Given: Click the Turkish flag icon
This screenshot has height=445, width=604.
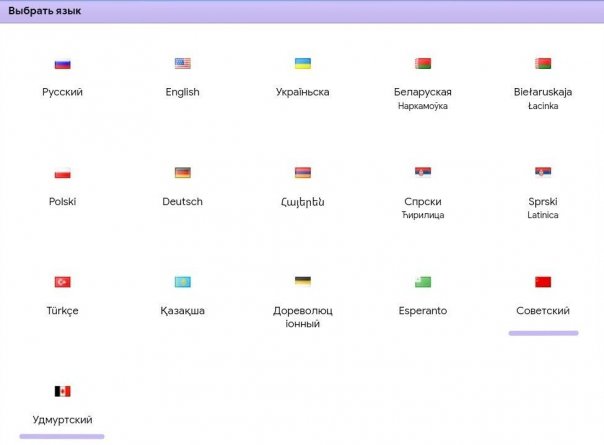Looking at the screenshot, I should [62, 282].
